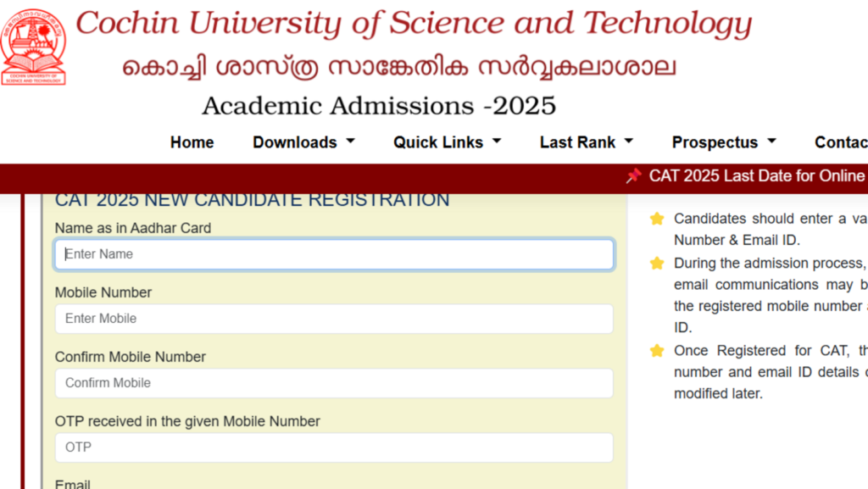Click 'CAT 2025 NEW CANDIDATE REGISTRATION' heading
The image size is (868, 489).
pos(252,200)
